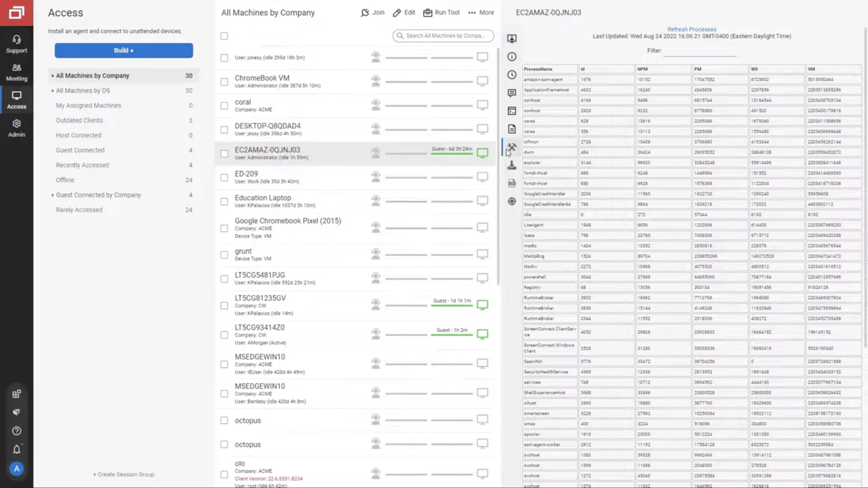Viewport: 868px width, 488px height.
Task: Check the checkbox beside MSEDGEWIN10
Action: [x=224, y=364]
